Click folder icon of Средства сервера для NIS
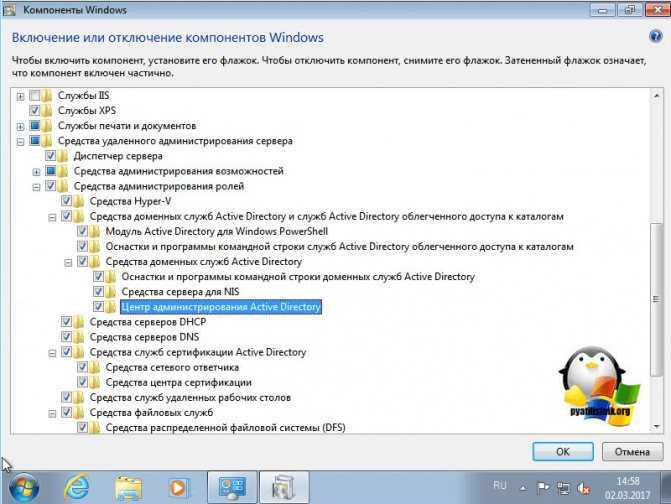The height and width of the screenshot is (504, 671). [111, 292]
